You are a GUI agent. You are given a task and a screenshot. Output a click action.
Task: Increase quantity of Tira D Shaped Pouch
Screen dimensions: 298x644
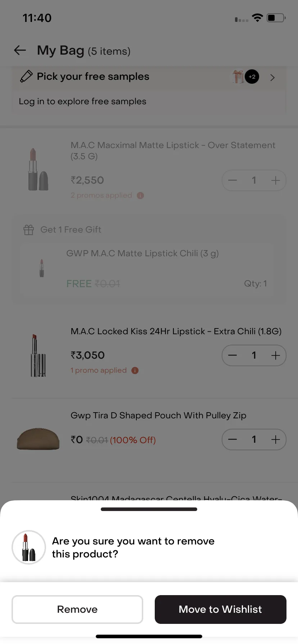(276, 440)
